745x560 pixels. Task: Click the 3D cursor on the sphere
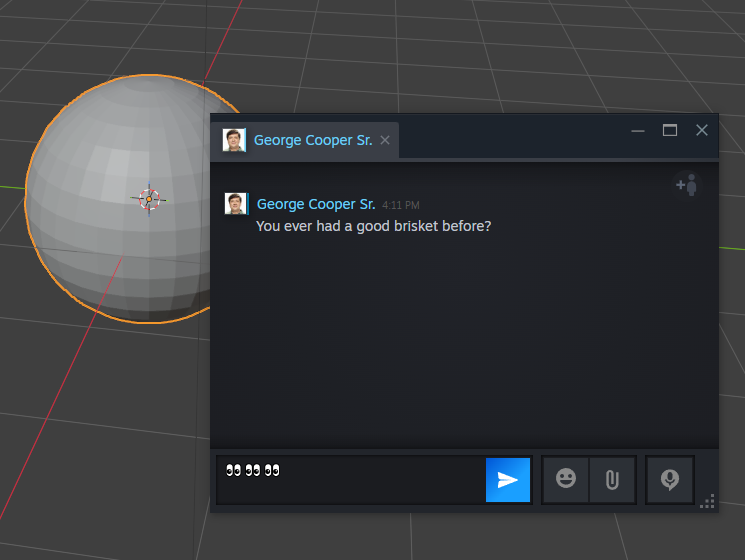tap(149, 199)
